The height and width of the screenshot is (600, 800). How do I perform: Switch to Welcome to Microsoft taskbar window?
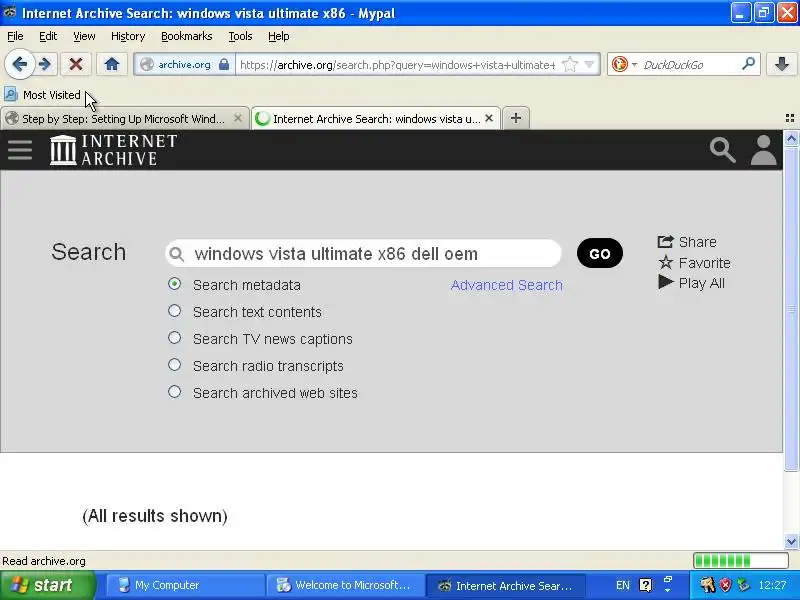point(345,585)
